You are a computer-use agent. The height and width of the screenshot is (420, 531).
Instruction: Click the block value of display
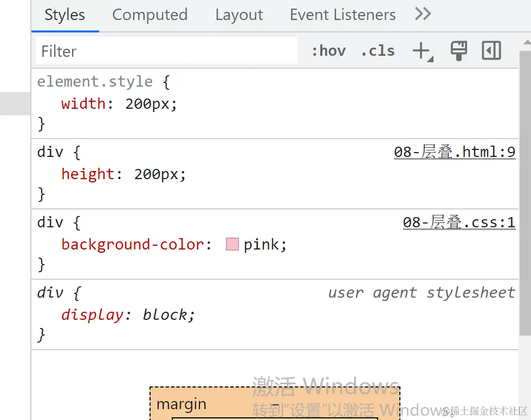click(165, 315)
